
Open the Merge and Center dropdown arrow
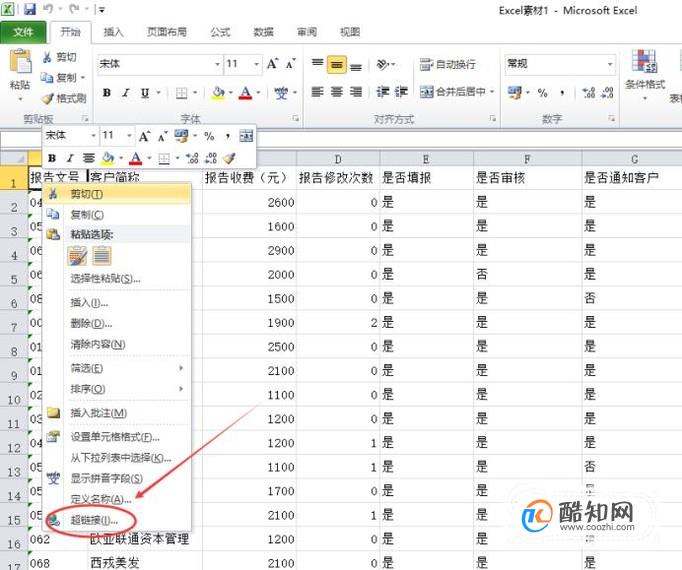click(x=492, y=91)
